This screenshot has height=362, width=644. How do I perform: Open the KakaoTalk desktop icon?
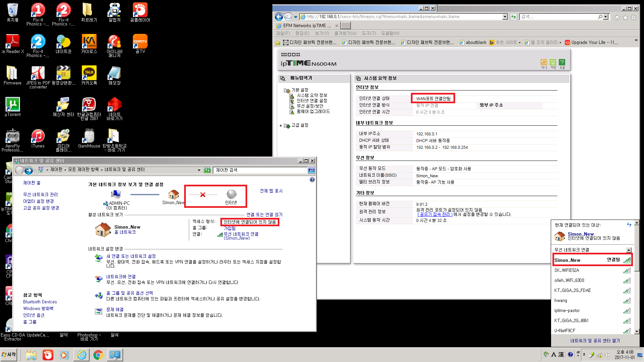[x=89, y=75]
